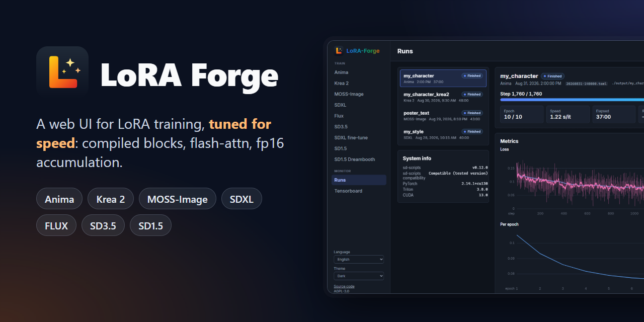
Task: Click the Step 1,760 / 1,760 progress bar
Action: pos(572,100)
